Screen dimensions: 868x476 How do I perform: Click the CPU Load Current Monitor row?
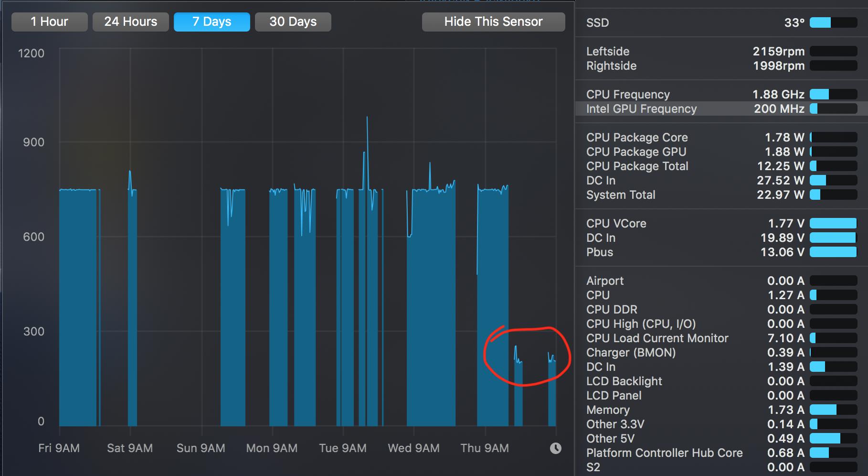pos(721,338)
